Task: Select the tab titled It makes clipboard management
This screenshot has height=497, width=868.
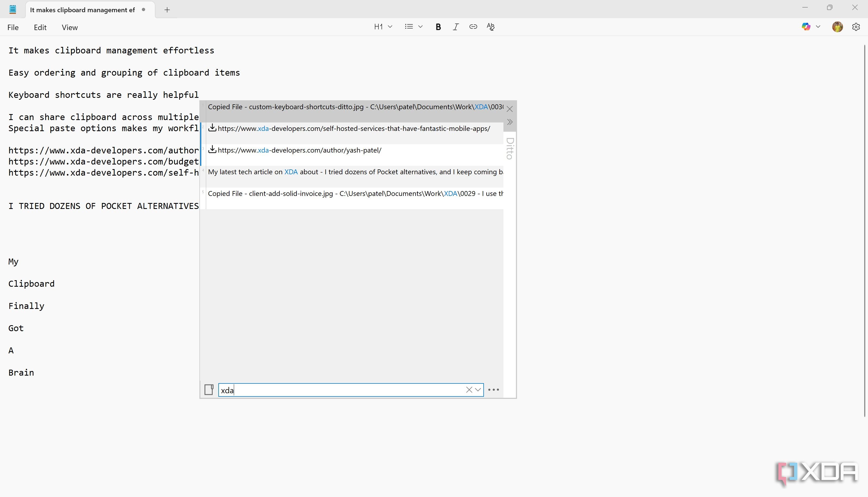Action: click(90, 10)
